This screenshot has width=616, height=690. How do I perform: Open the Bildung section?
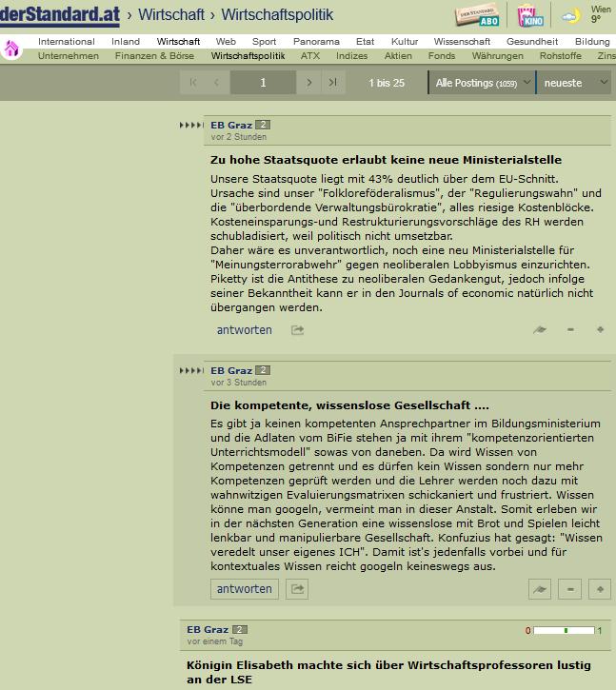click(592, 41)
